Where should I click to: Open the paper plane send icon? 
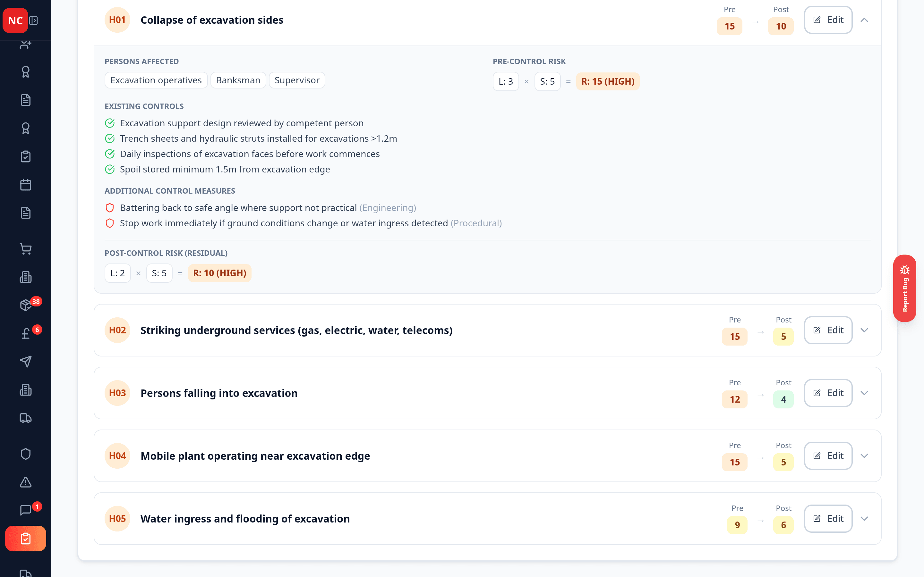(26, 361)
